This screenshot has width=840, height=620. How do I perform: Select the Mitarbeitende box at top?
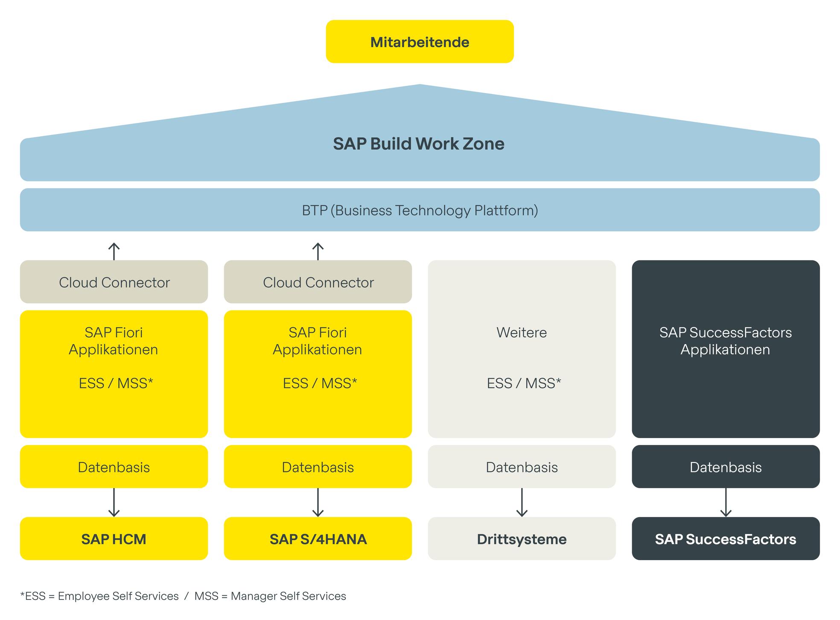tap(420, 41)
